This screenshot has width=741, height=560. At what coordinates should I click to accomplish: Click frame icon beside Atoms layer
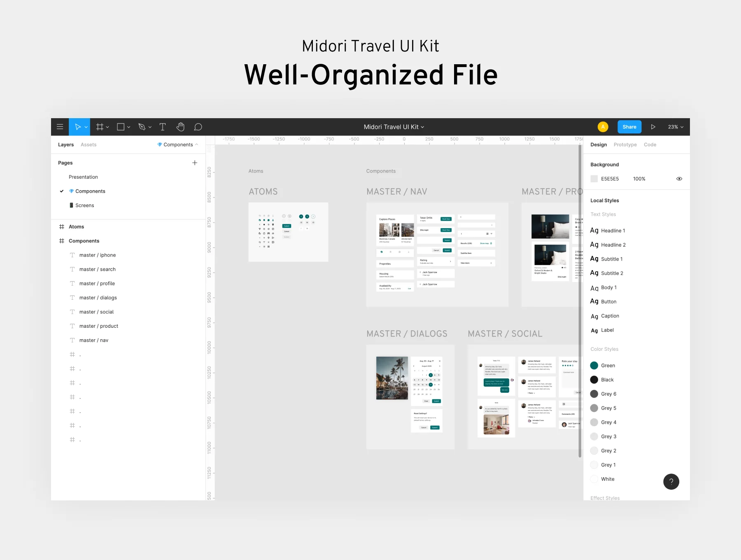pos(62,227)
